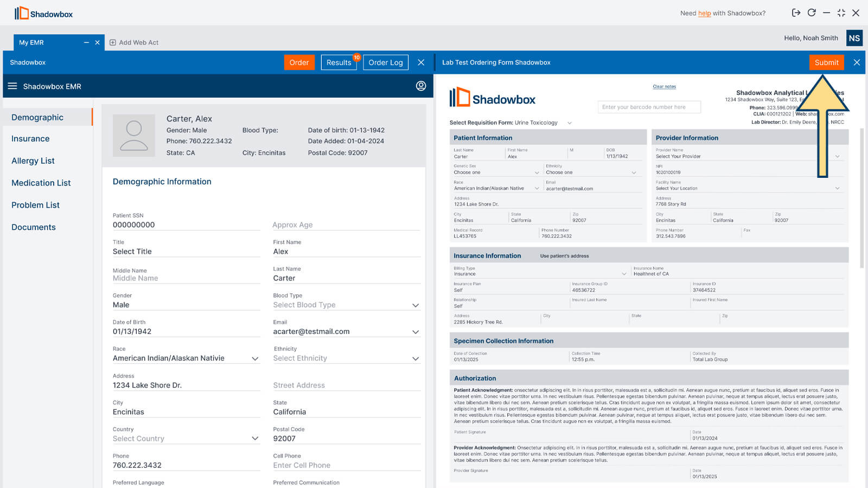This screenshot has width=868, height=488.
Task: Close the Shadowbox EMR panel
Action: [x=421, y=62]
